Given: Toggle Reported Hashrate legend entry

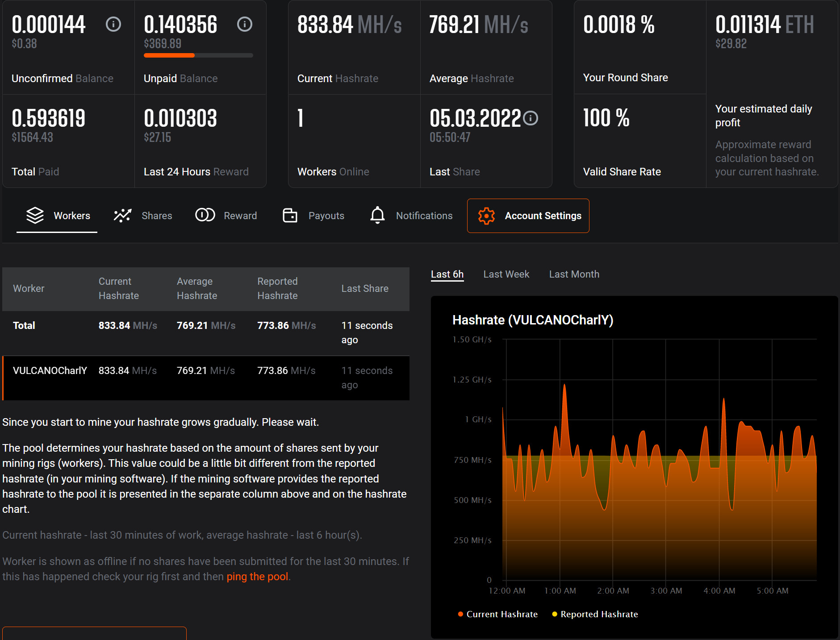Looking at the screenshot, I should [x=595, y=614].
